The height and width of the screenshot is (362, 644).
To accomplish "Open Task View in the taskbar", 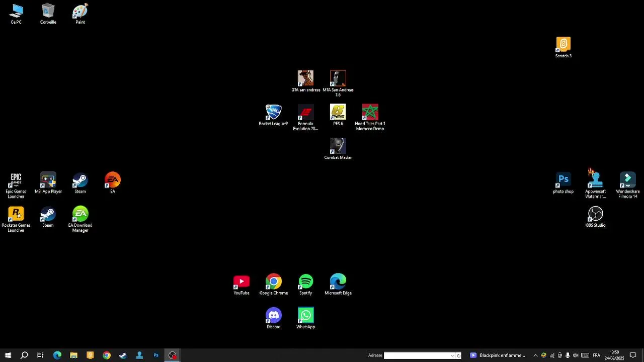I will (40, 355).
